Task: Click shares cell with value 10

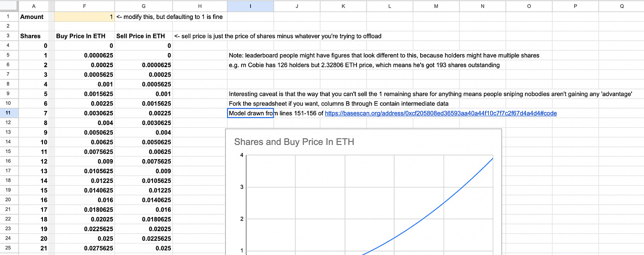Action: click(34, 142)
